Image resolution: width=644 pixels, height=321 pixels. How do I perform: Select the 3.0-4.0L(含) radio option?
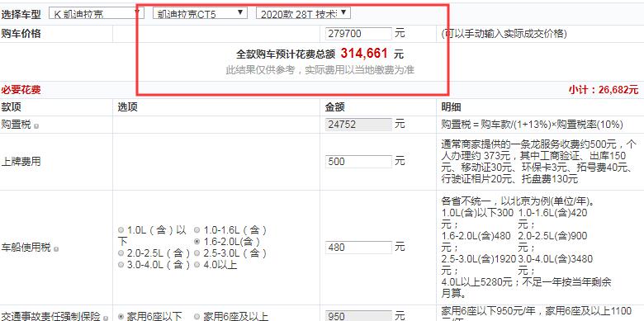(x=121, y=265)
